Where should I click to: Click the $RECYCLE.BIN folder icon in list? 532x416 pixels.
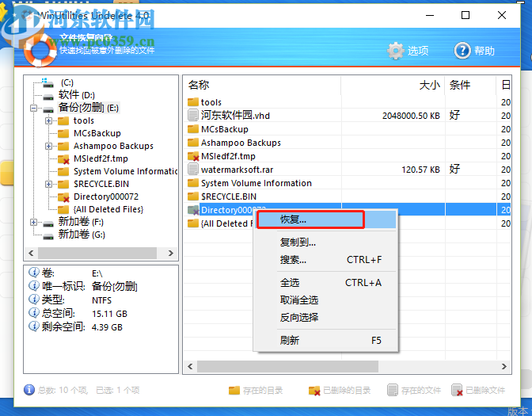click(x=193, y=196)
